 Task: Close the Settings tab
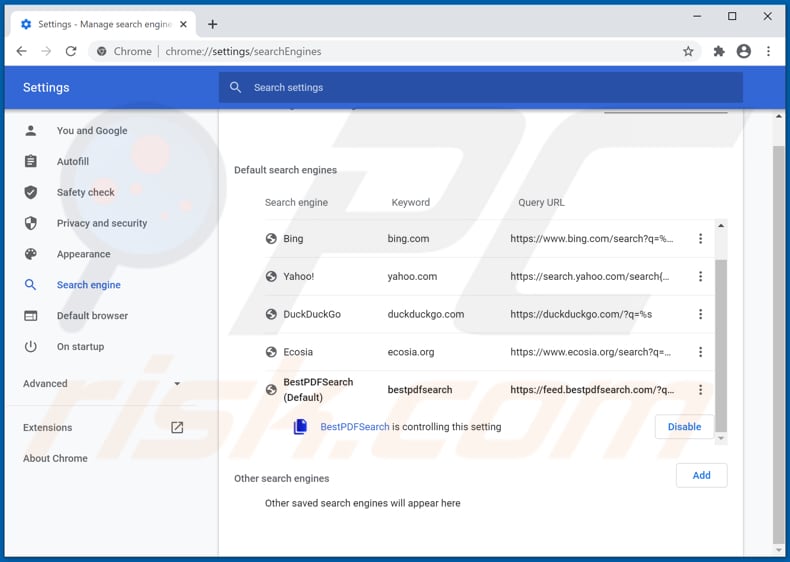click(x=183, y=24)
